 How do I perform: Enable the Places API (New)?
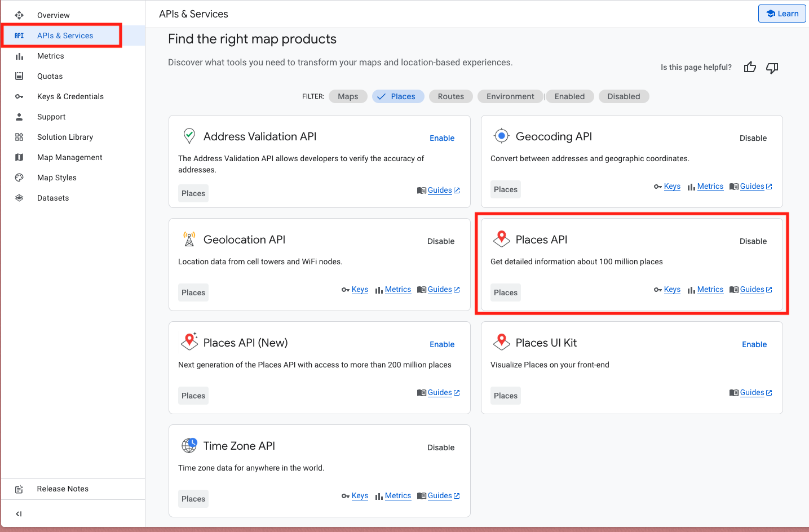coord(442,344)
